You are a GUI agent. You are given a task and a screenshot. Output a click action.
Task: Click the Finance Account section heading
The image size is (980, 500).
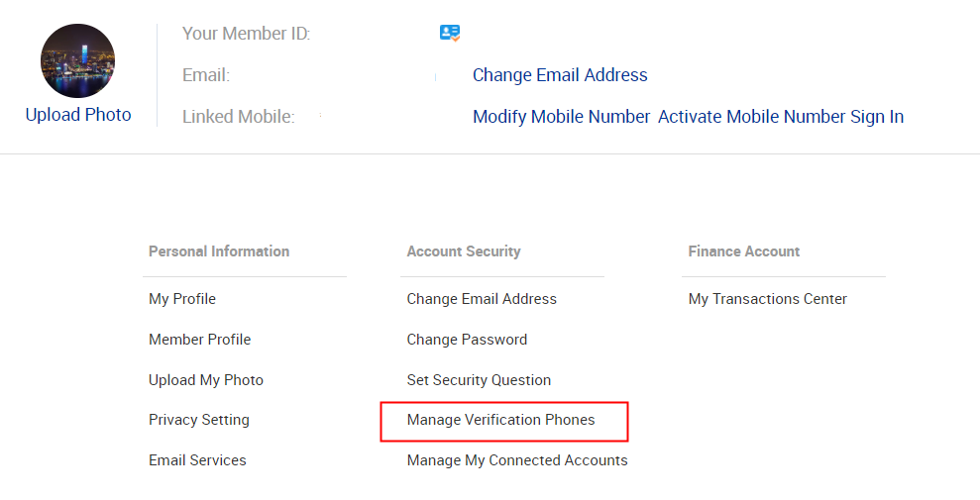click(x=744, y=251)
